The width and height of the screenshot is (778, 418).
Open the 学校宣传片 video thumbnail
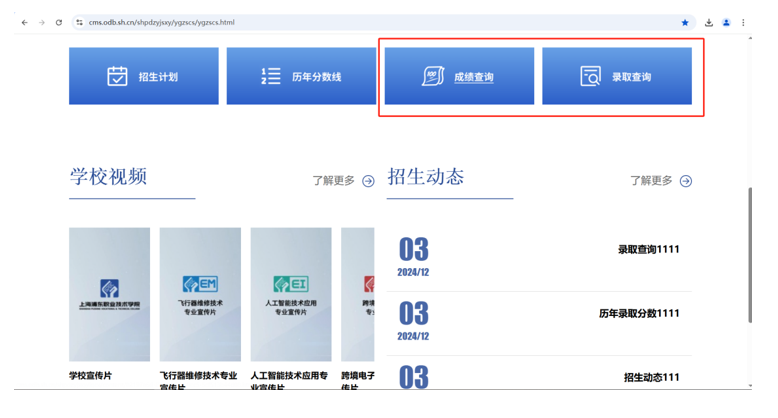coord(109,294)
